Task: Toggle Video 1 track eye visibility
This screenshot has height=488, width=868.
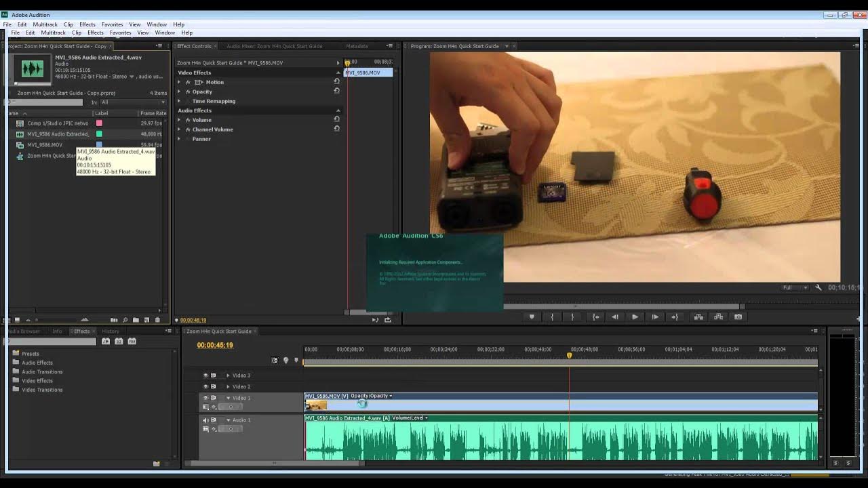Action: tap(205, 398)
